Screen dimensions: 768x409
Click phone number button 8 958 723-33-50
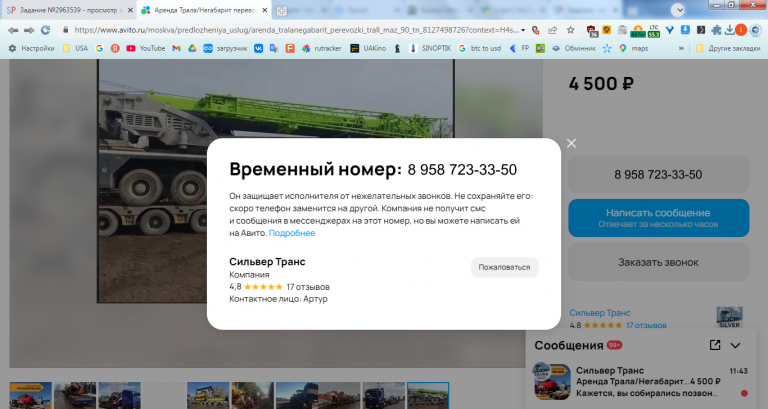pyautogui.click(x=658, y=175)
